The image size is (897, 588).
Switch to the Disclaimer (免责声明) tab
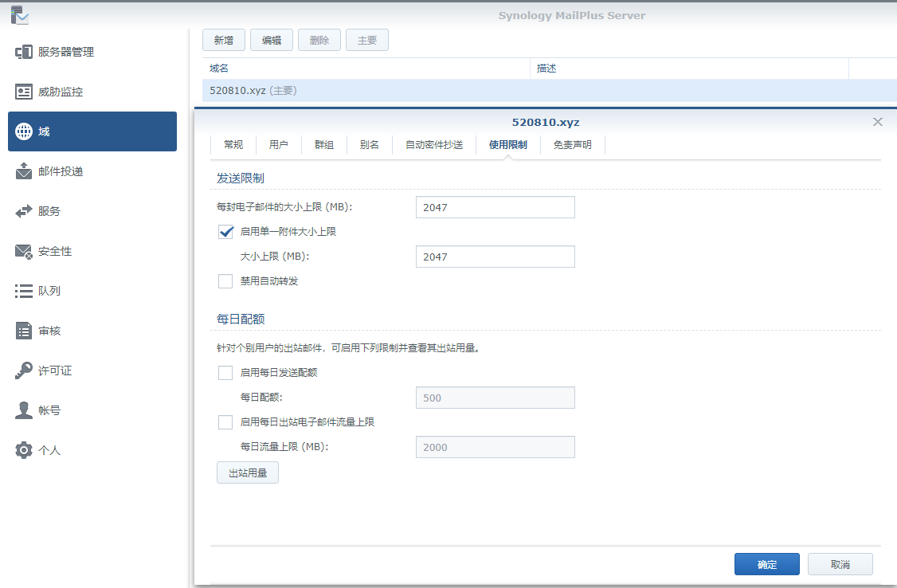click(572, 145)
